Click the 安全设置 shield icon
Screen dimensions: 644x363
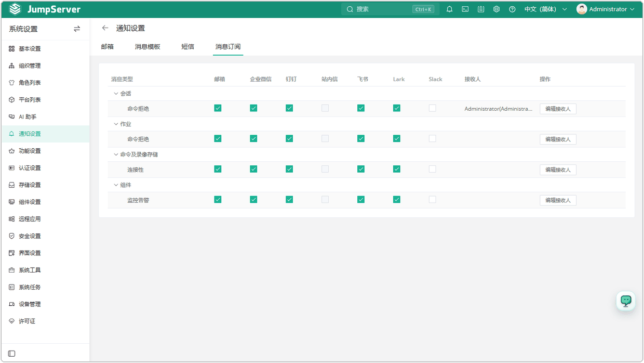(x=12, y=236)
